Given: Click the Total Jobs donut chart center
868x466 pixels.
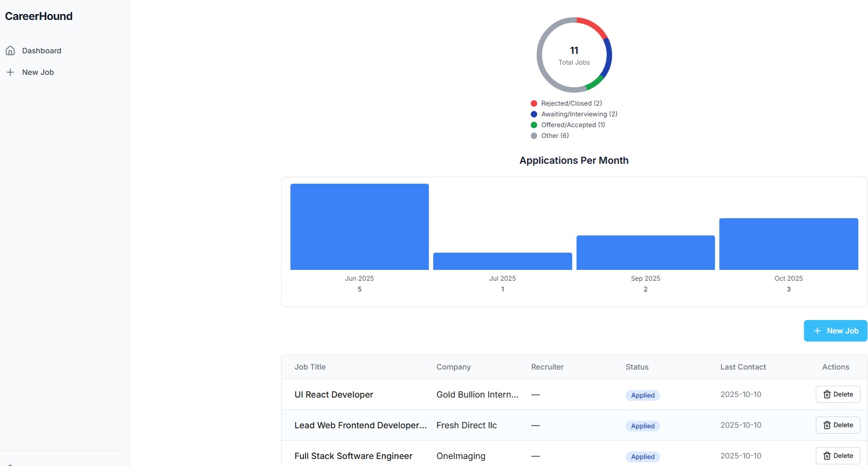Looking at the screenshot, I should 574,55.
